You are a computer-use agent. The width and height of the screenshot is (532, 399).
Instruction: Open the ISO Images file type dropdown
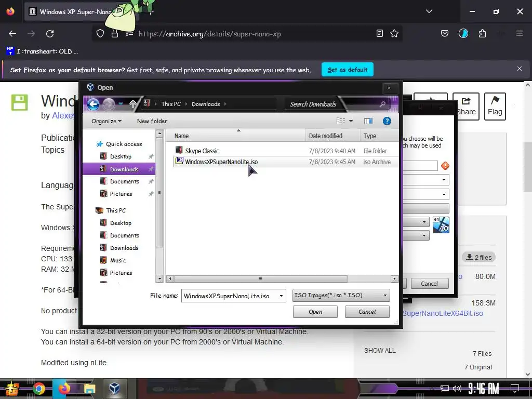click(341, 295)
